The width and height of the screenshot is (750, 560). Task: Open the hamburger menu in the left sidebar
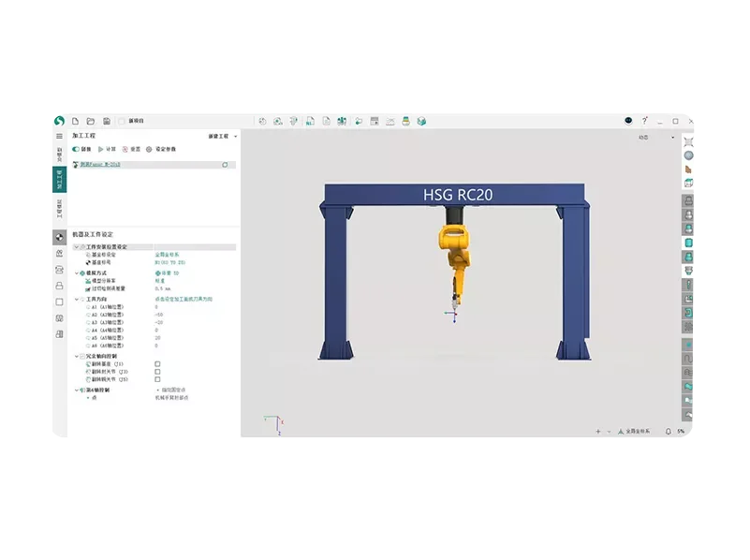tap(59, 137)
